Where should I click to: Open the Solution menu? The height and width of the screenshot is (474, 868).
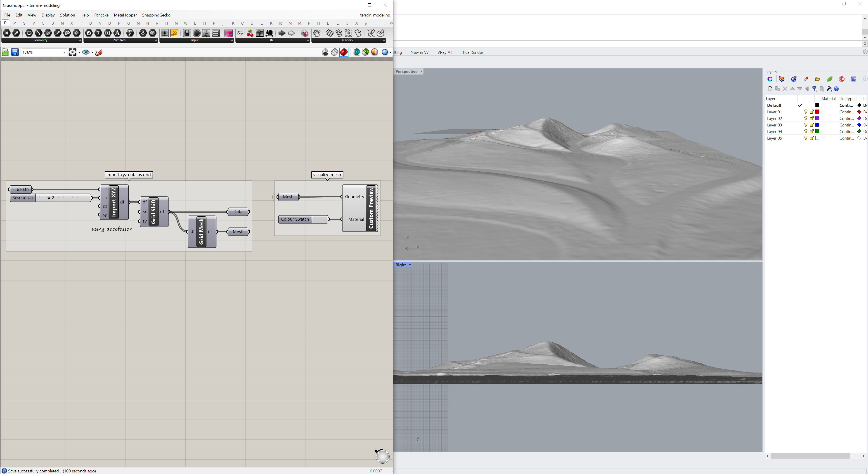tap(67, 15)
